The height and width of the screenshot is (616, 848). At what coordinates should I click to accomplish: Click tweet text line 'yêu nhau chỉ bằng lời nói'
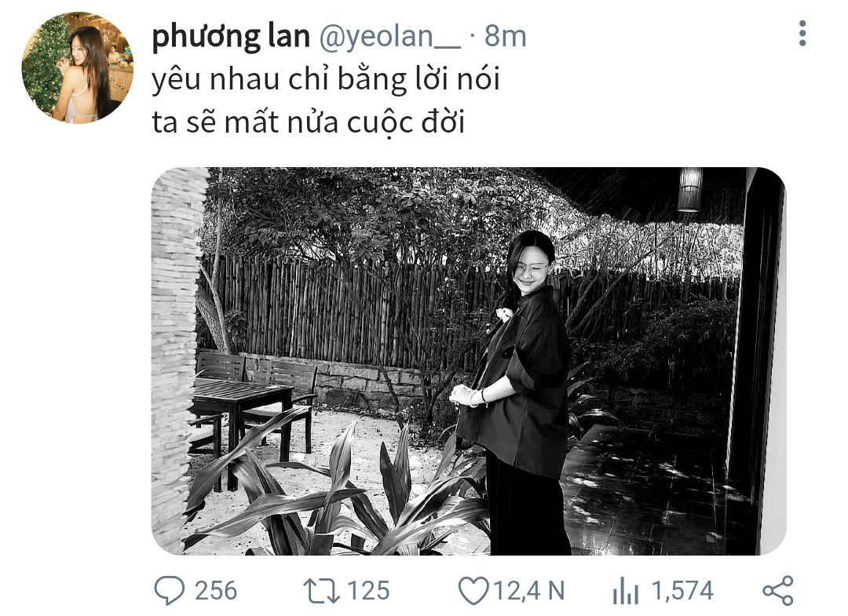(x=326, y=80)
